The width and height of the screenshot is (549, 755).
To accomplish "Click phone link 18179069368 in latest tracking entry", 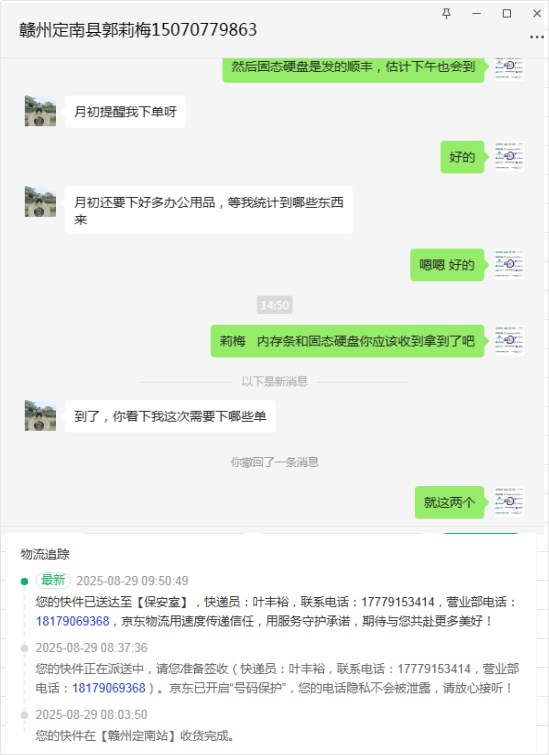I will 73,621.
